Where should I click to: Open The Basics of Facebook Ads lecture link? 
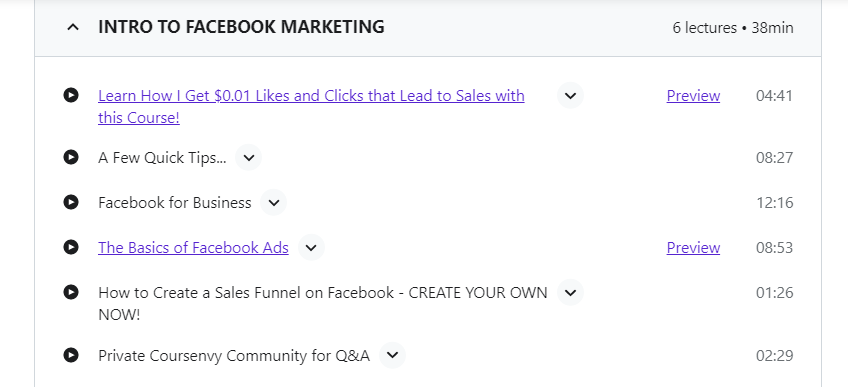[x=193, y=248]
